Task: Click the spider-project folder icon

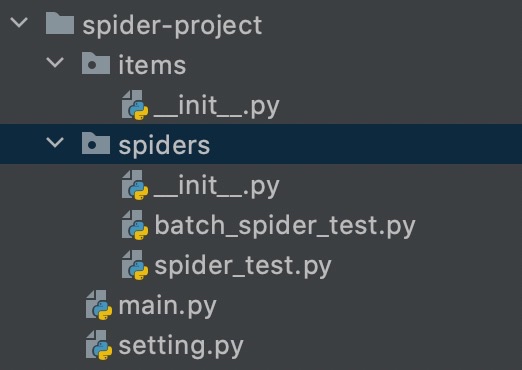Action: pyautogui.click(x=60, y=23)
